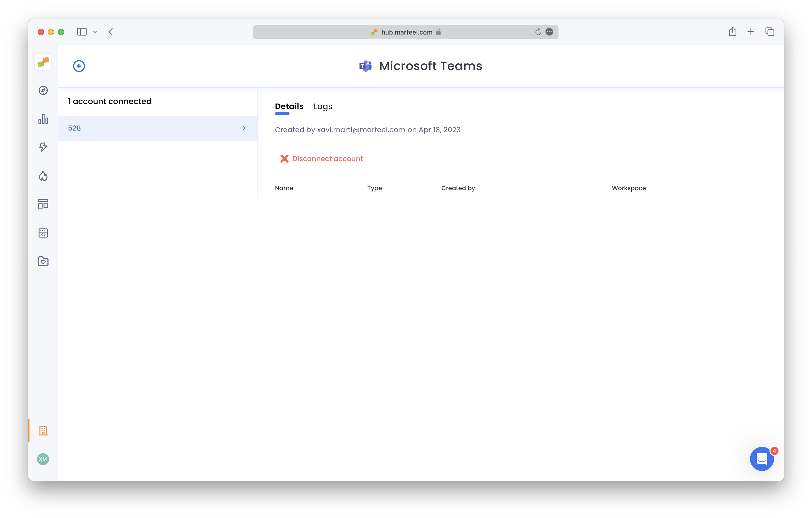Viewport: 812px width, 518px height.
Task: Open the heart folder icon in sidebar
Action: [43, 261]
